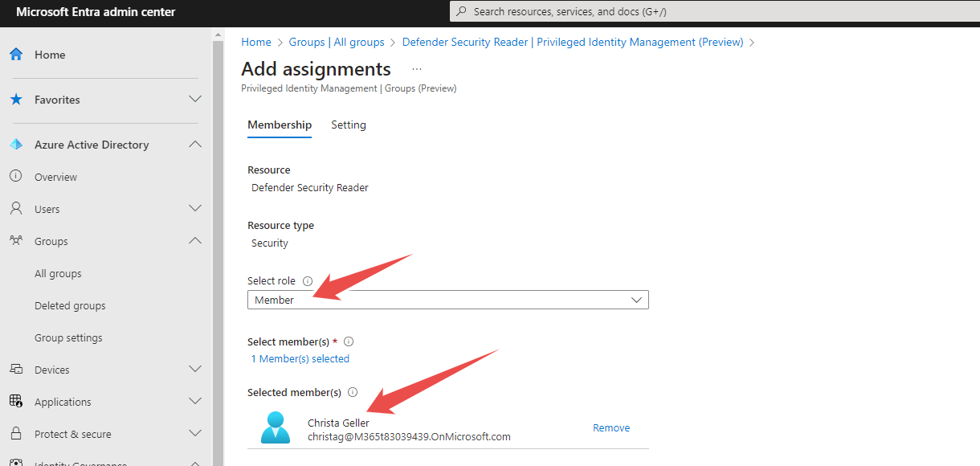The width and height of the screenshot is (980, 466).
Task: Remove Christa Geller from selected members
Action: pyautogui.click(x=611, y=428)
